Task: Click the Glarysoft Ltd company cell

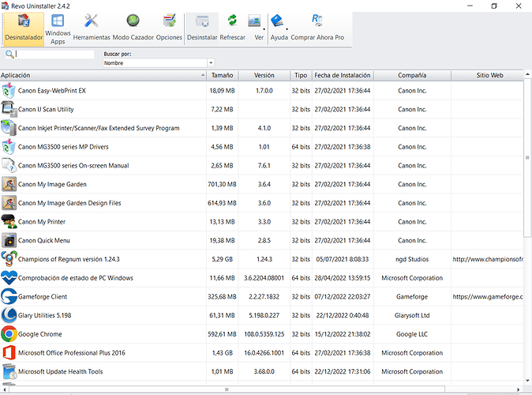Action: [x=412, y=315]
